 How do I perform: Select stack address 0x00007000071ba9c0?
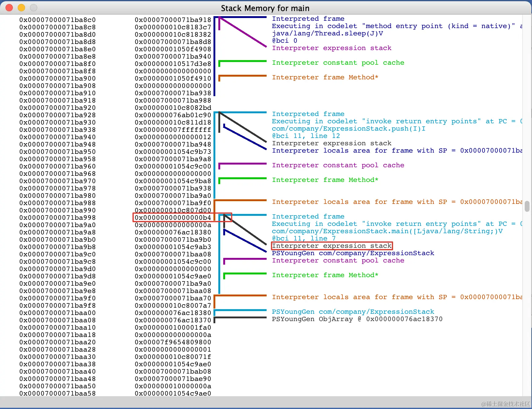coord(57,254)
